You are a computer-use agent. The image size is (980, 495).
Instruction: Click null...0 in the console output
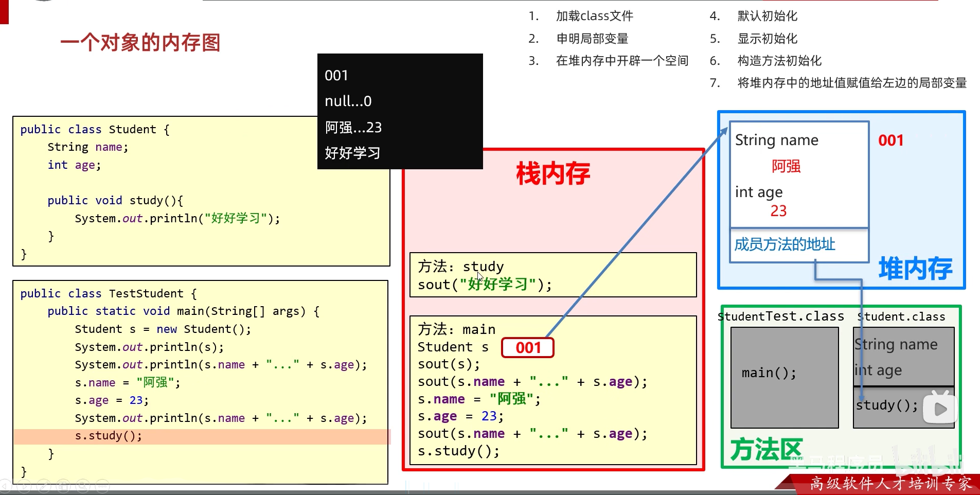point(348,101)
